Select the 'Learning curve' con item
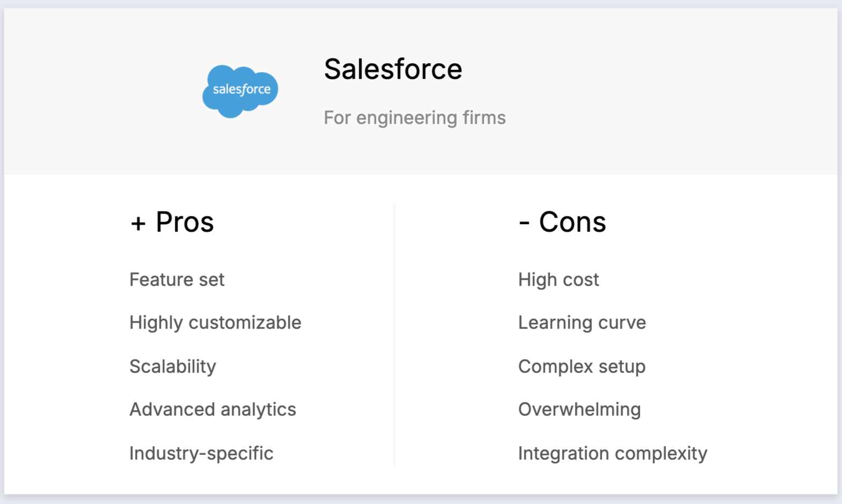 click(582, 323)
